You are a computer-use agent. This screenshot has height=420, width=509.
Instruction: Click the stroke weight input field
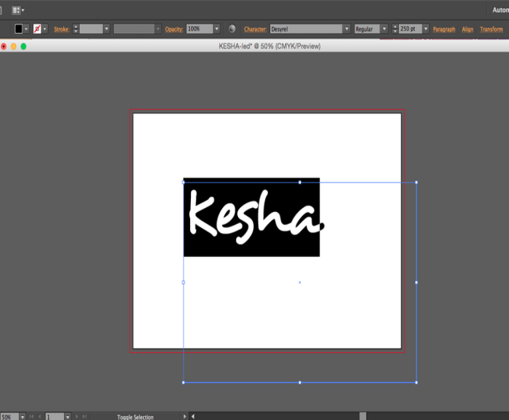click(x=91, y=29)
